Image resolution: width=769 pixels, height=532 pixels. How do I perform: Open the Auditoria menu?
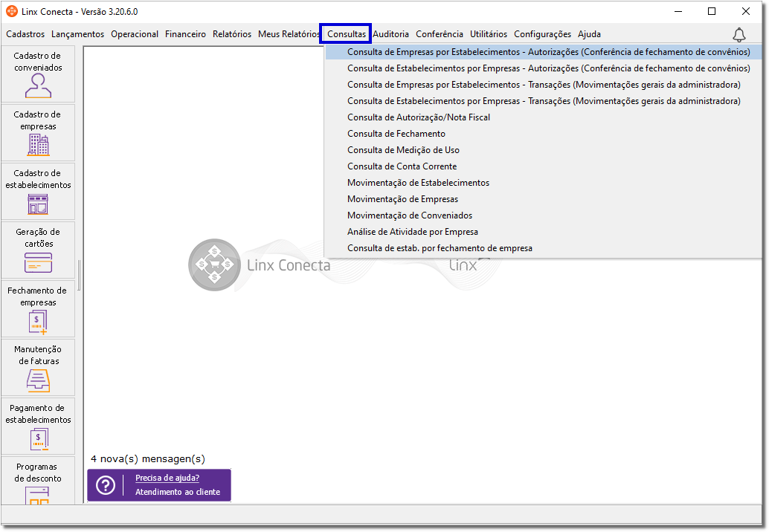tap(390, 34)
